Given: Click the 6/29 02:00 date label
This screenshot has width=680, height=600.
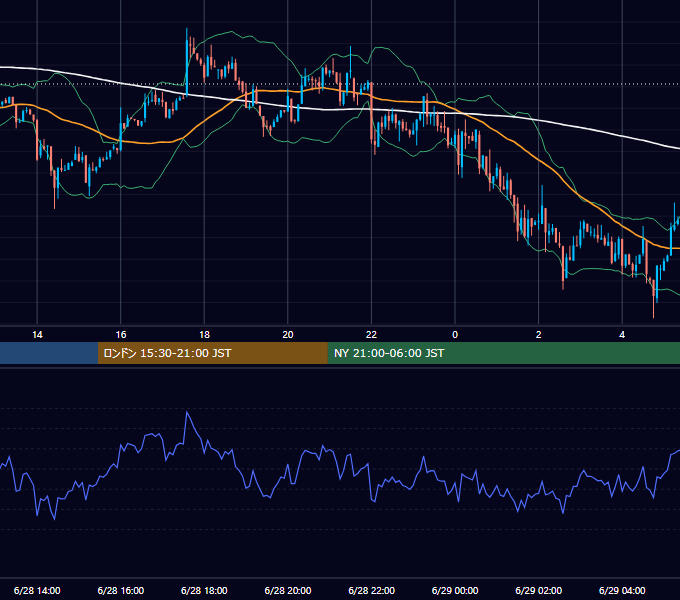Looking at the screenshot, I should click(538, 590).
